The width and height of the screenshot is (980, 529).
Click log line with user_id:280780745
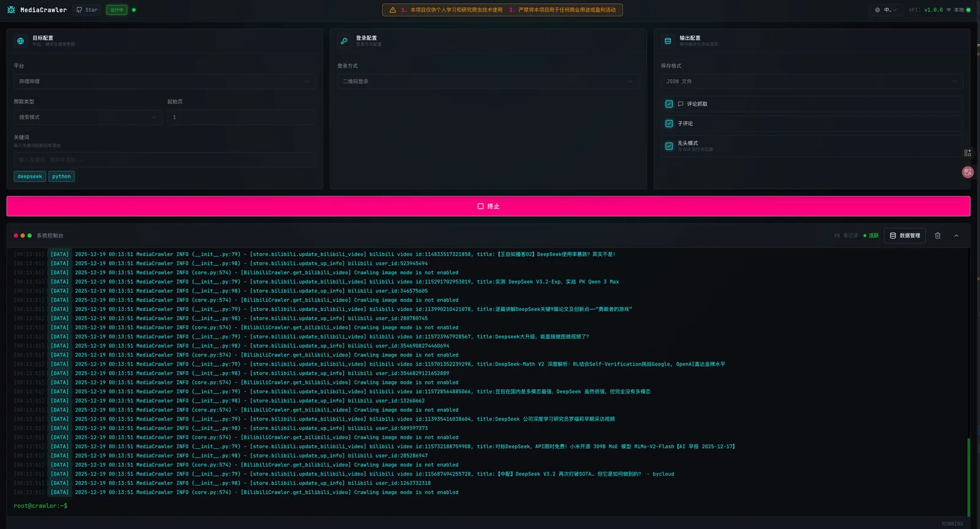click(221, 318)
